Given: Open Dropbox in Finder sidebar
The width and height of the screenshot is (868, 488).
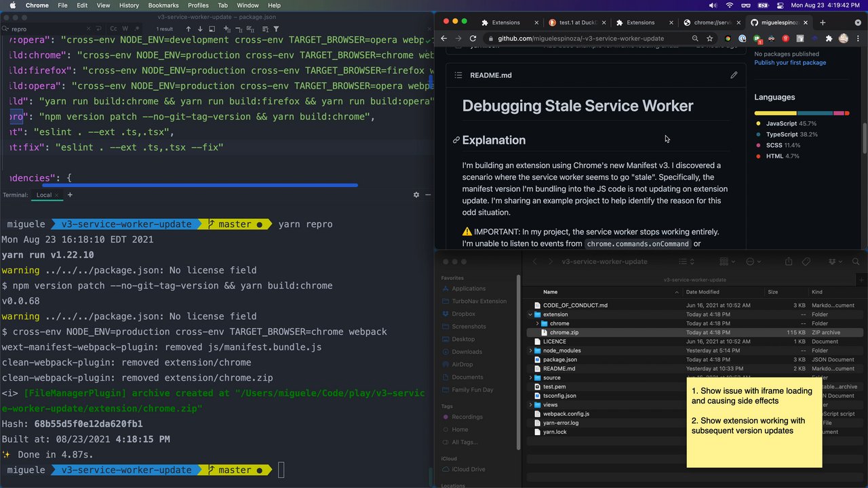Looking at the screenshot, I should tap(463, 314).
